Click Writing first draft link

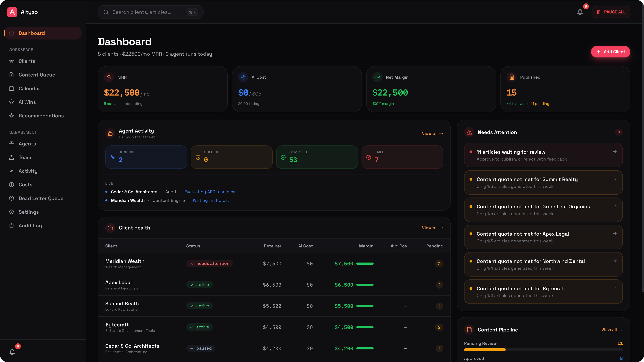(211, 200)
